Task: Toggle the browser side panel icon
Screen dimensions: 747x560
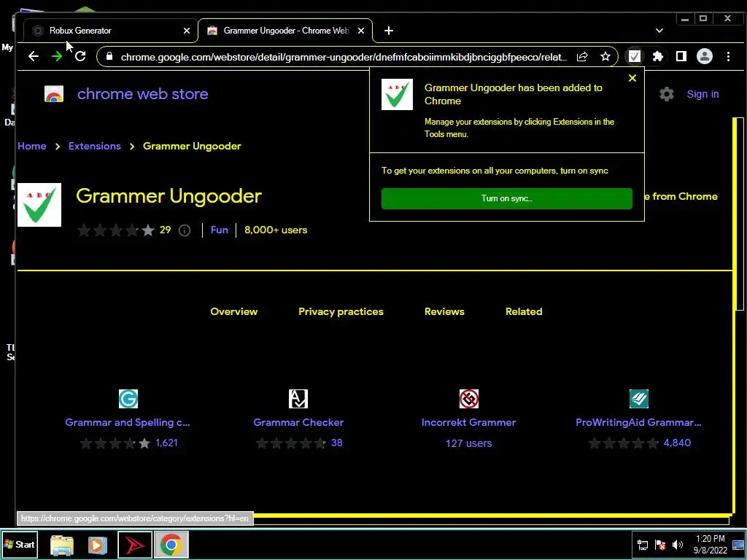Action: point(681,57)
